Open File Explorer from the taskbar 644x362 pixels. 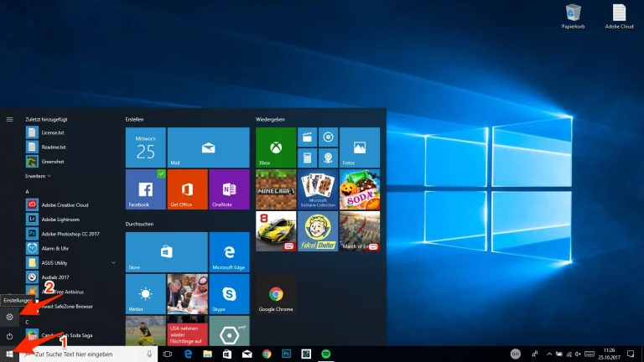point(207,354)
